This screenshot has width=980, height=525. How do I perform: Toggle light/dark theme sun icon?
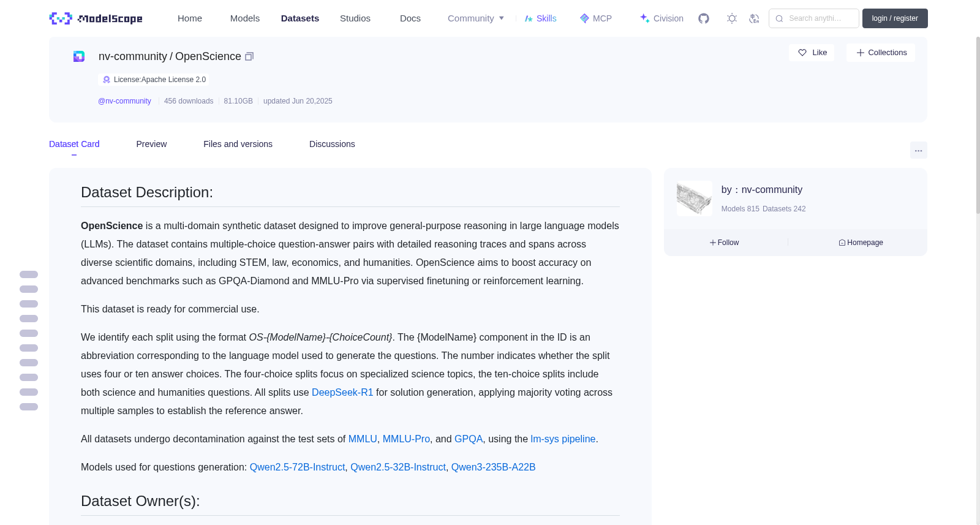pos(732,18)
